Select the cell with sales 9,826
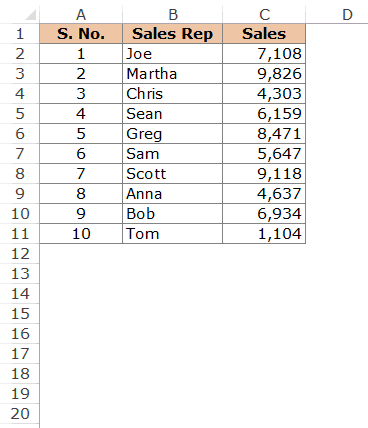This screenshot has width=368, height=428. (264, 74)
